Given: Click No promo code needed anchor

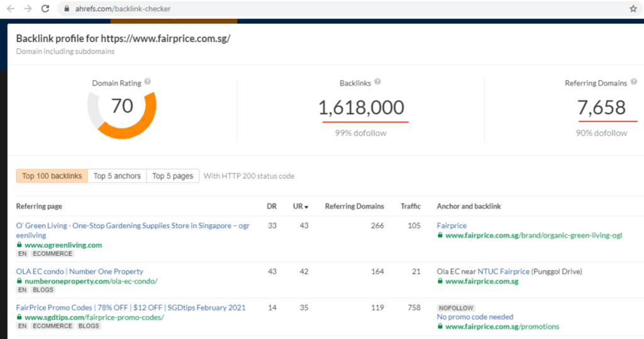Looking at the screenshot, I should click(475, 317).
